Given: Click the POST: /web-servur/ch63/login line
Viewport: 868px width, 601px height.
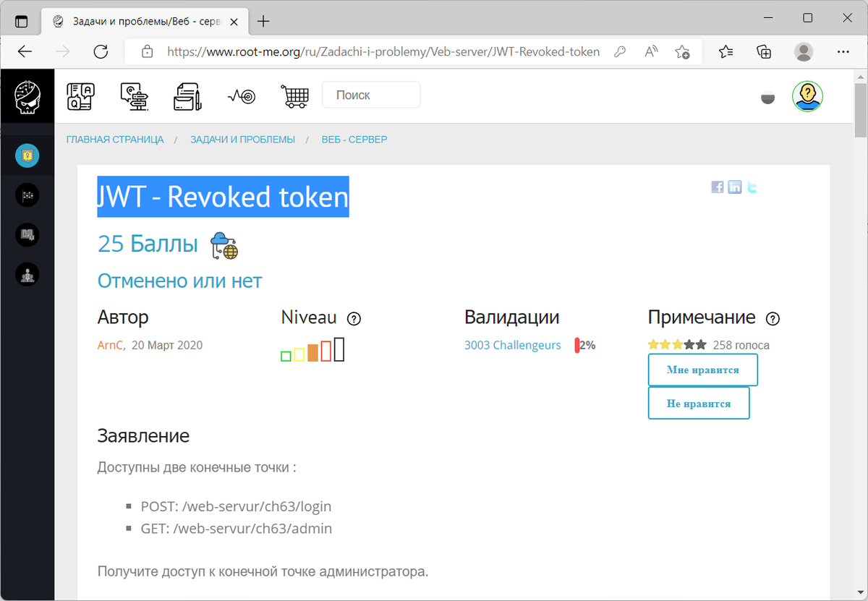Looking at the screenshot, I should (x=236, y=506).
